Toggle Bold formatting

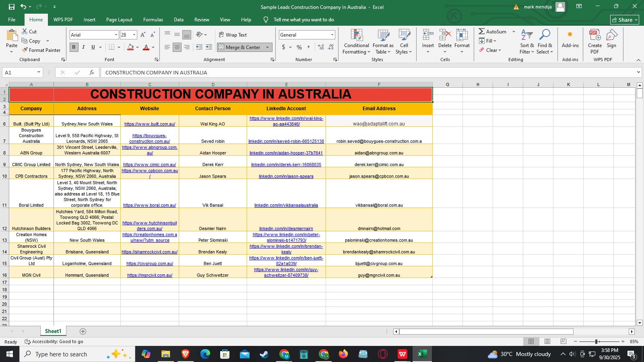(74, 47)
